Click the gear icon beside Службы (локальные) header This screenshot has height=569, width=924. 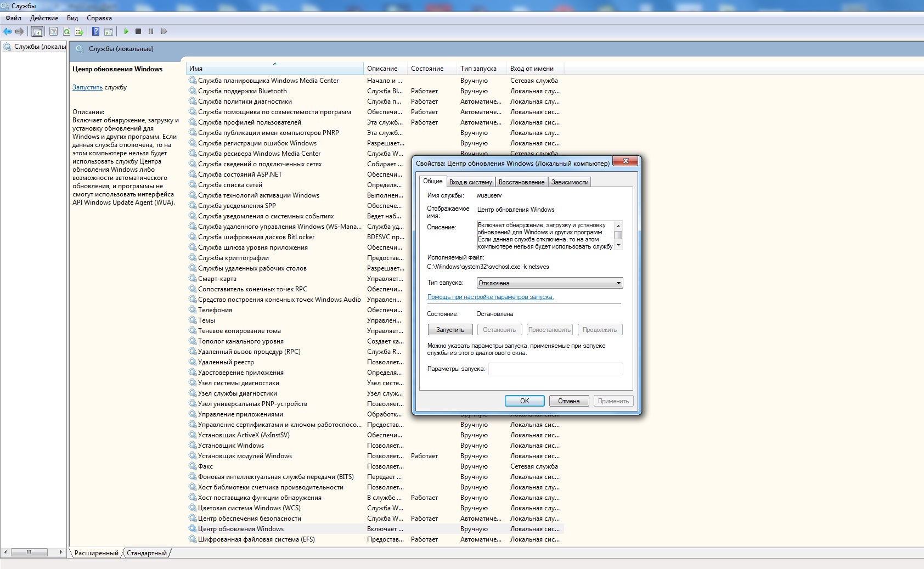(x=80, y=49)
